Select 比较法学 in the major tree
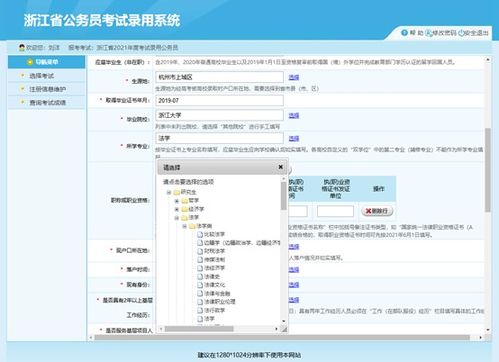This screenshot has height=362, width=499. click(x=214, y=234)
